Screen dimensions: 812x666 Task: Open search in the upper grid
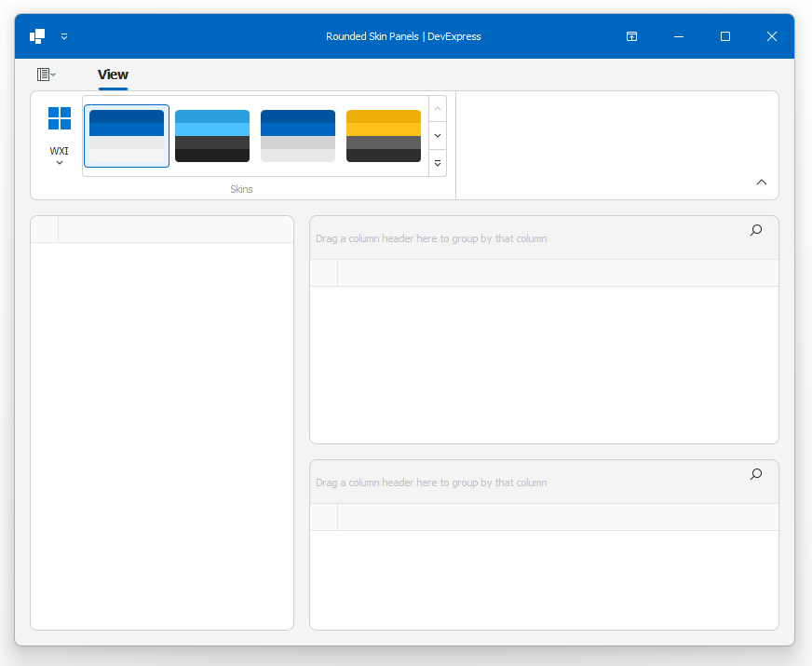(x=756, y=230)
